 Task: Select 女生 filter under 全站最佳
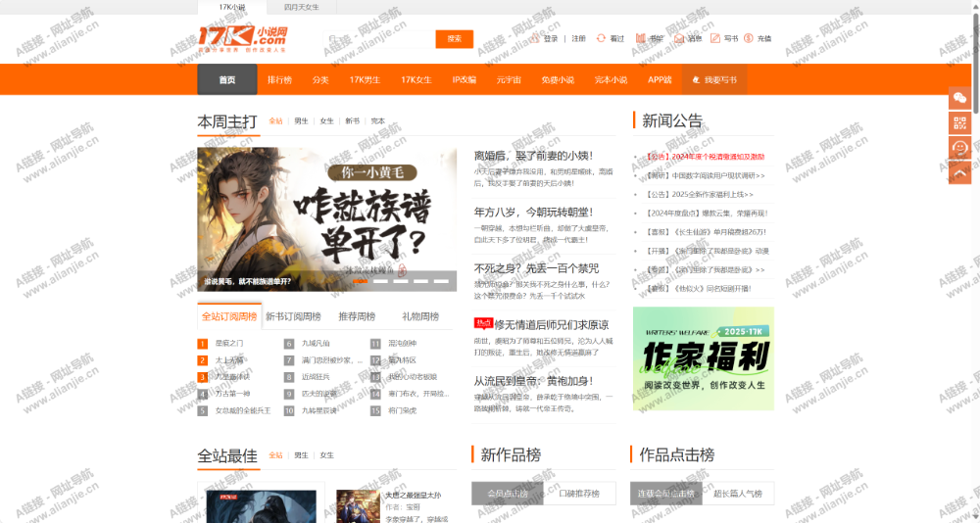click(327, 455)
